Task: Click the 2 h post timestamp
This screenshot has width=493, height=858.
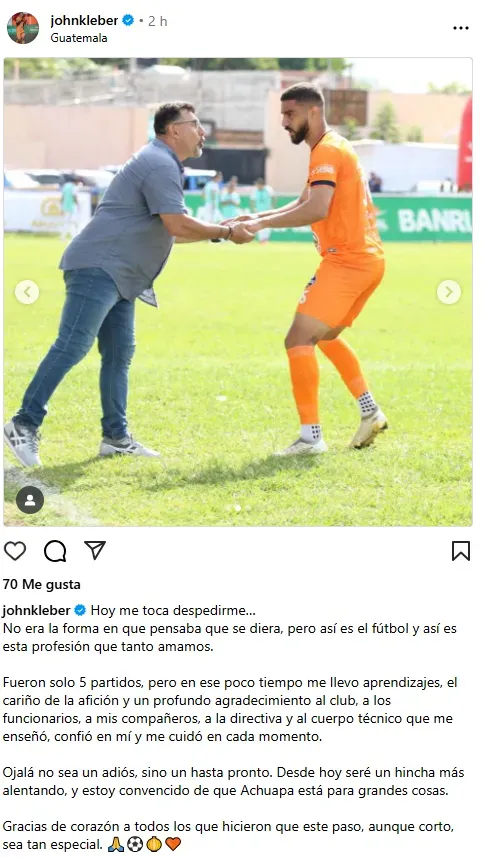Action: [x=158, y=21]
